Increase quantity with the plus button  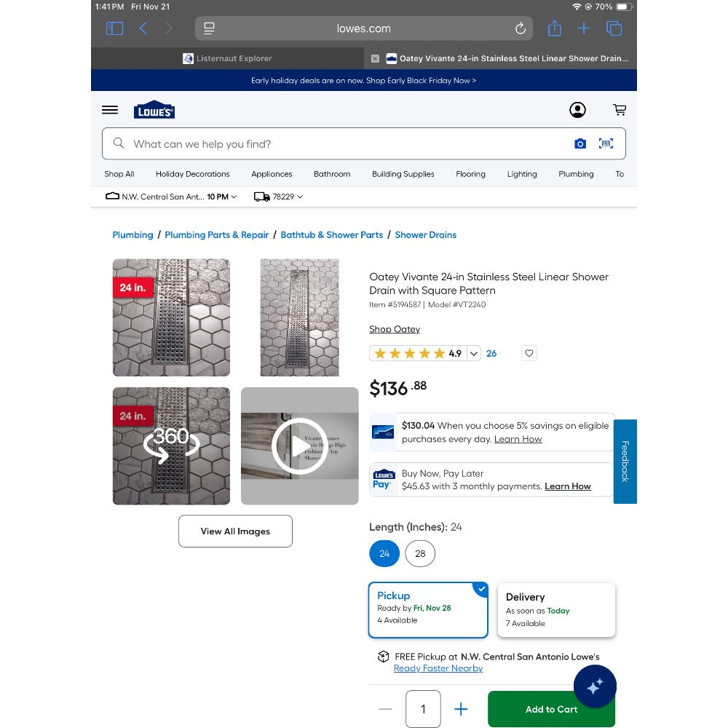[461, 709]
